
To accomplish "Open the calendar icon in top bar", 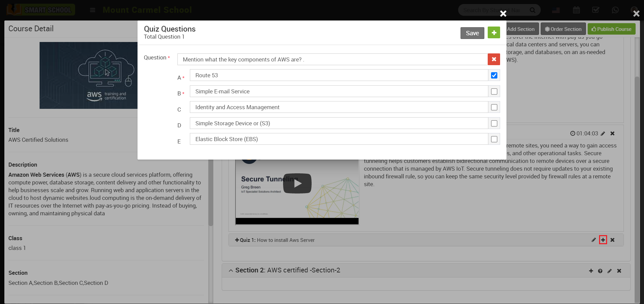I will pos(576,10).
